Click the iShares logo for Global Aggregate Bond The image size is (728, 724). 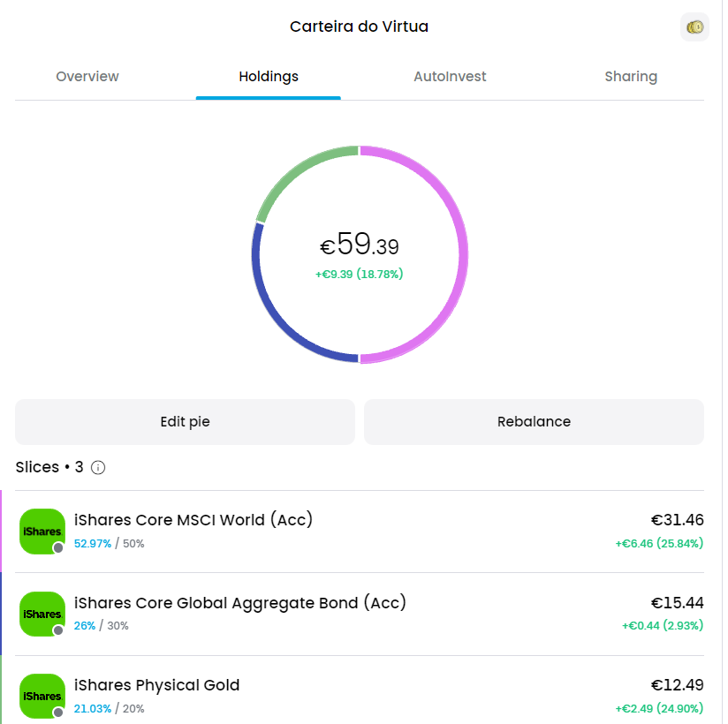point(42,614)
